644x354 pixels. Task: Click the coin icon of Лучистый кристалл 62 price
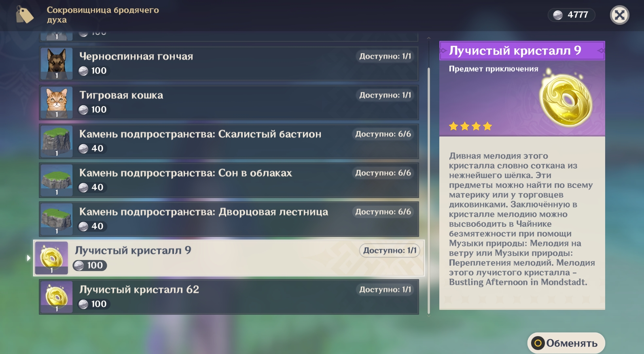click(83, 304)
